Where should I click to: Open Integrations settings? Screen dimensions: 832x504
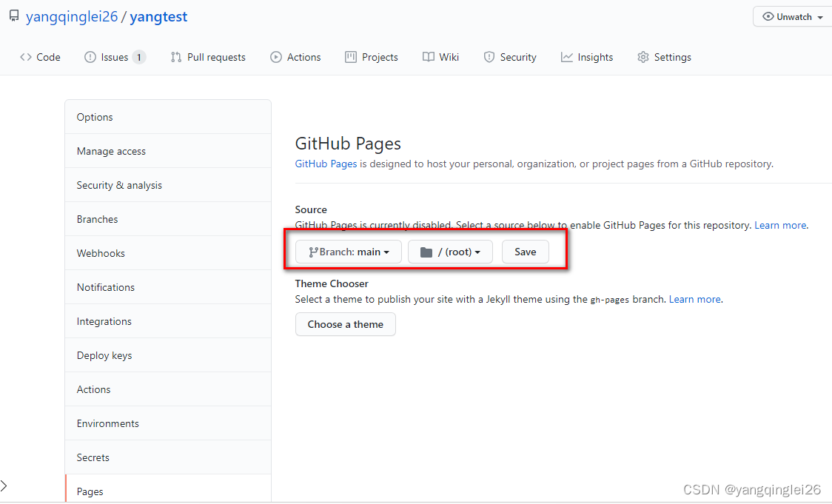[168, 321]
